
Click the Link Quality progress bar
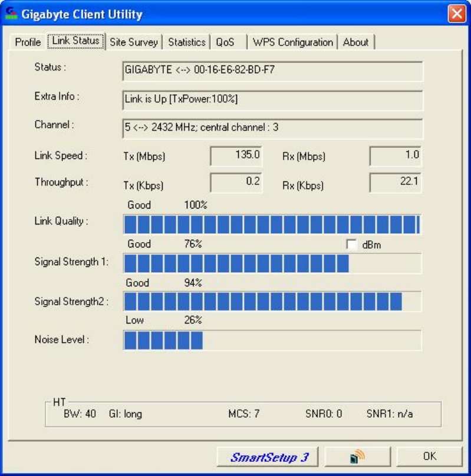[x=272, y=224]
